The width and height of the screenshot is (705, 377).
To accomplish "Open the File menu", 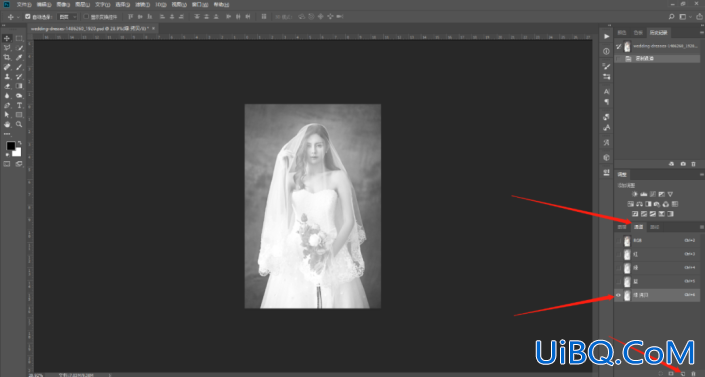I will coord(23,4).
